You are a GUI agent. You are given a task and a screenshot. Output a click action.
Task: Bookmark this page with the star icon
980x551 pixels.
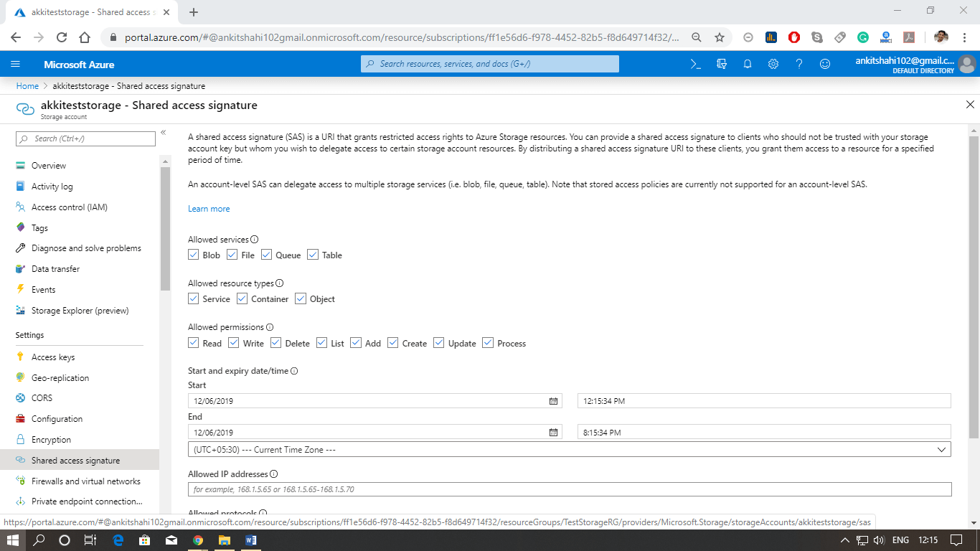coord(720,37)
